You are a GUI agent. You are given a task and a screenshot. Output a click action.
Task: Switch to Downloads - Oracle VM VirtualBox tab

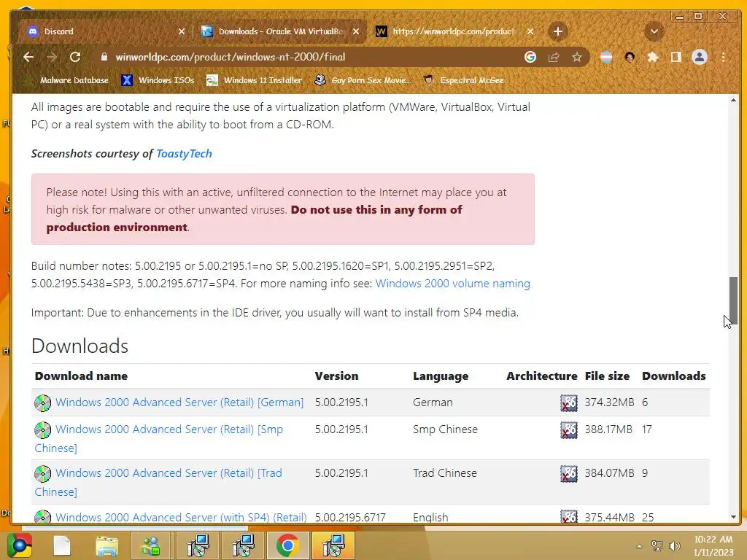[x=280, y=31]
